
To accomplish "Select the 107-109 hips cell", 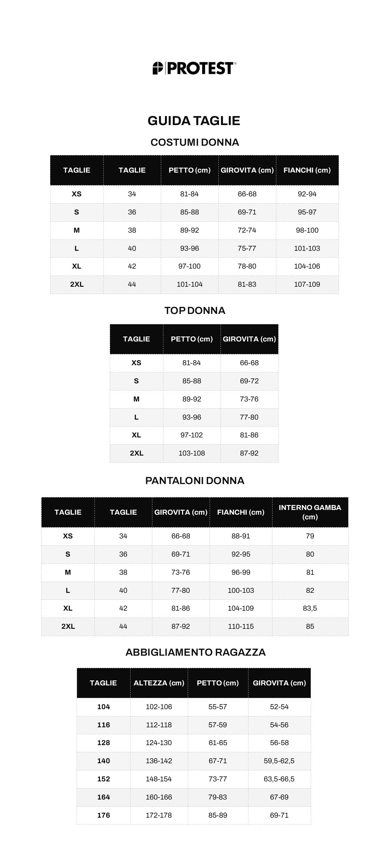I will coord(307,285).
